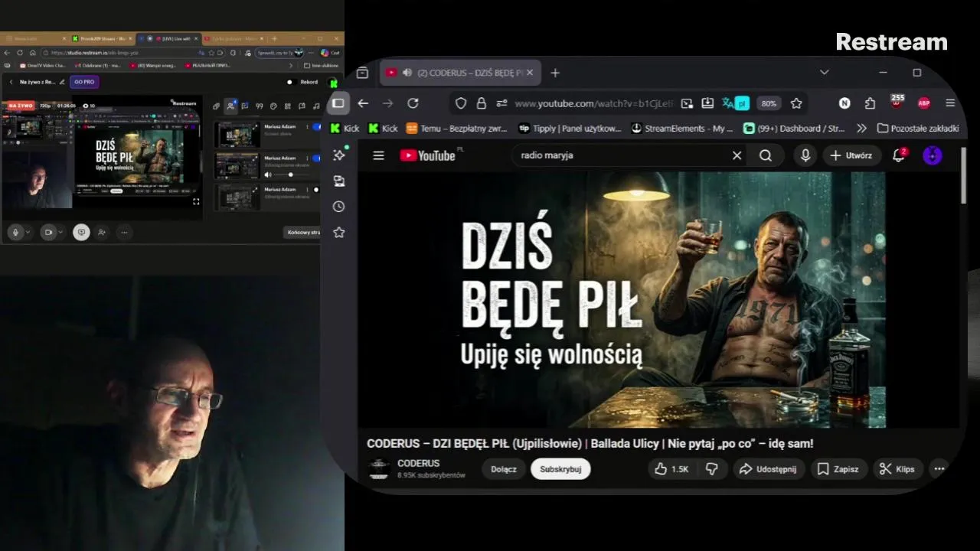980x551 pixels.
Task: Open the Firefox extensions puzzle icon
Action: click(x=870, y=103)
